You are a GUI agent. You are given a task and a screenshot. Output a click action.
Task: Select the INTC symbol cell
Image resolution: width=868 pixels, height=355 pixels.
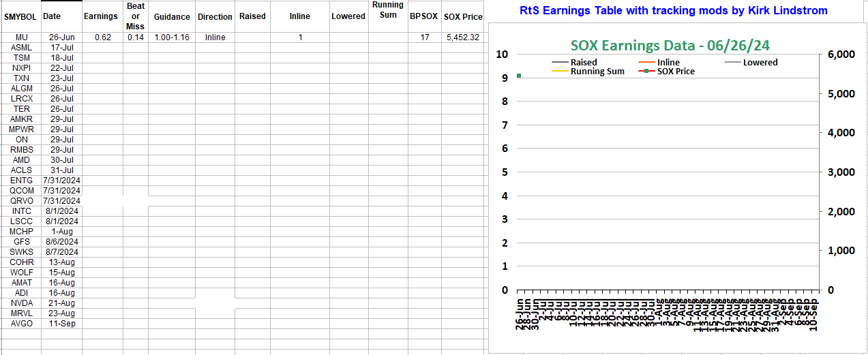(x=21, y=211)
